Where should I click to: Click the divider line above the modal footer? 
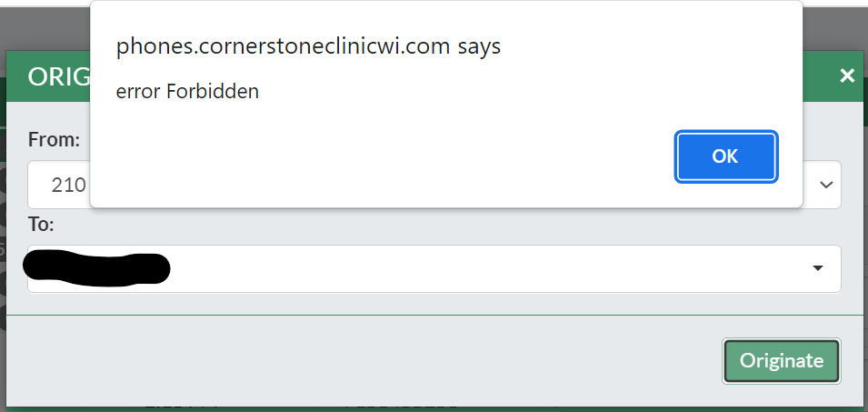[434, 315]
